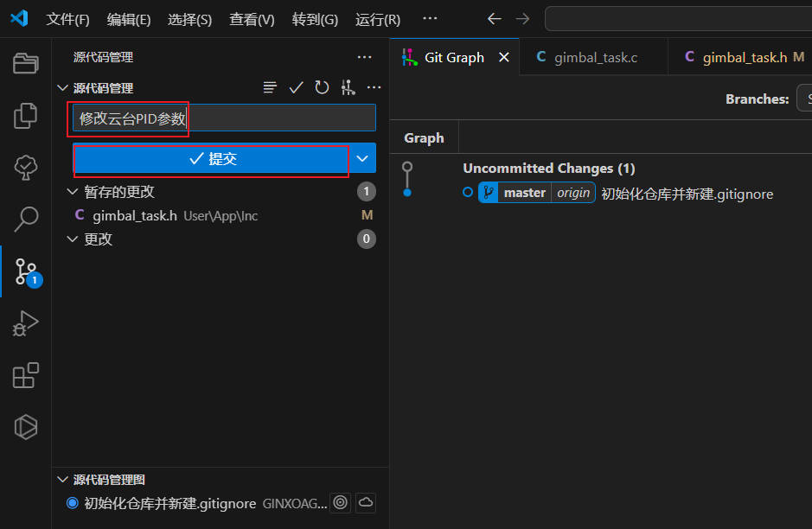
Task: Open Run and Debug view
Action: (26, 323)
